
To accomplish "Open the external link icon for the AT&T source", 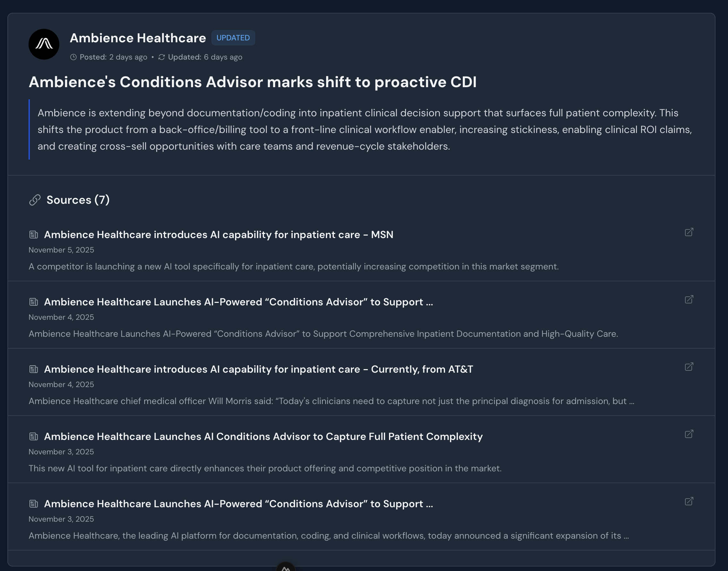I will click(x=689, y=367).
